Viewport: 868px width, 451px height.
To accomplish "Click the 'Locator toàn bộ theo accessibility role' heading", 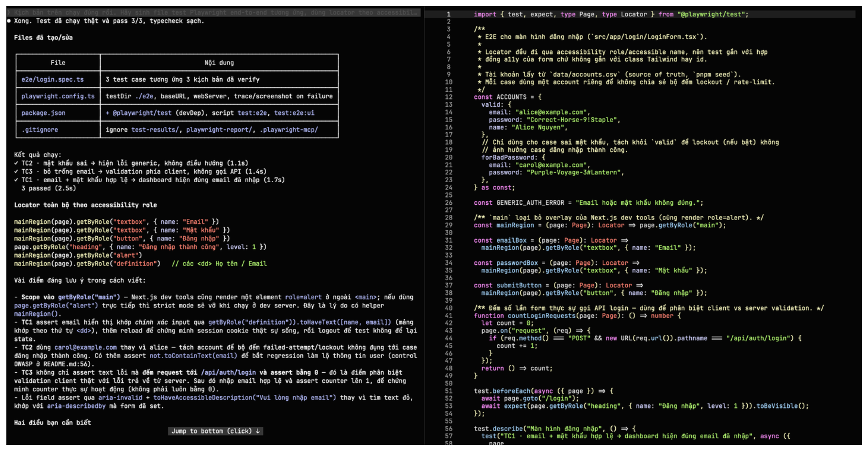I will tap(85, 205).
